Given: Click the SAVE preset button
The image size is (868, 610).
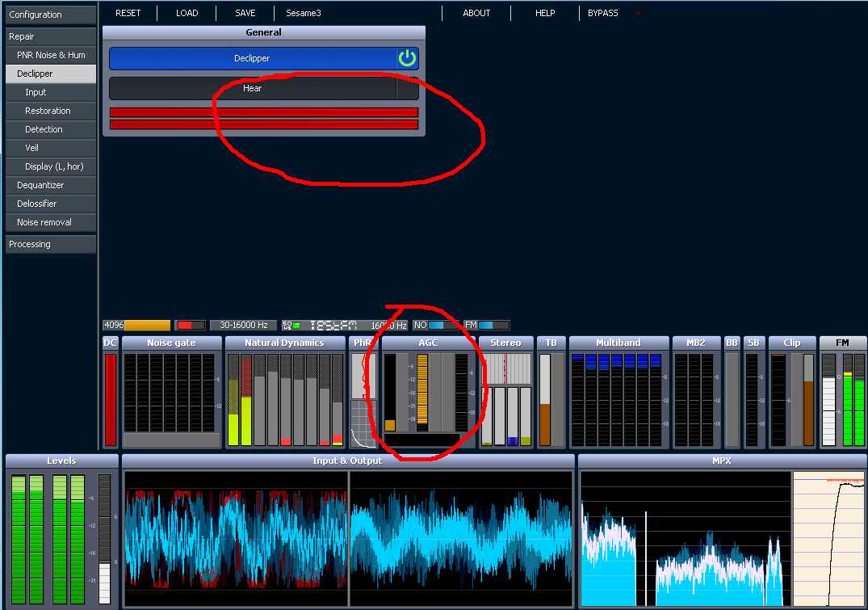Looking at the screenshot, I should coord(245,13).
